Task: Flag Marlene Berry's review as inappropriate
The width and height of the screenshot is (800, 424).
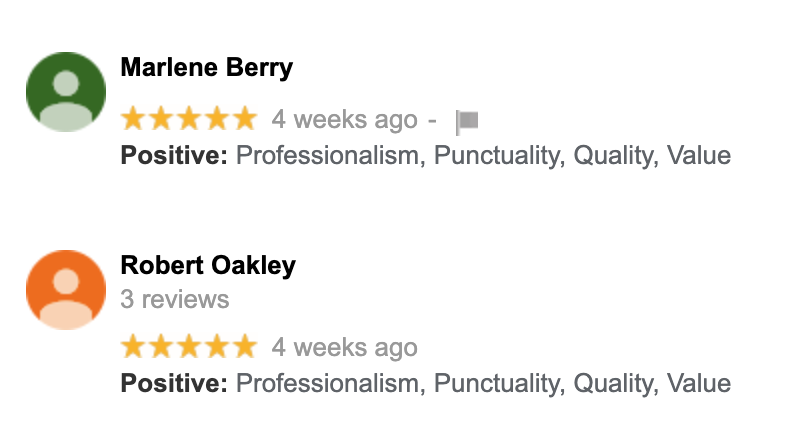Action: [x=467, y=122]
